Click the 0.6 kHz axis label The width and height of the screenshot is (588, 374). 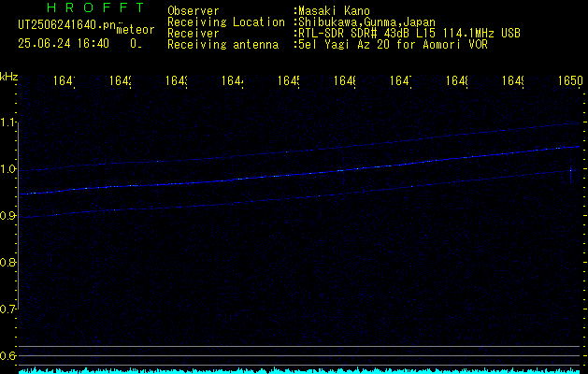(x=9, y=355)
